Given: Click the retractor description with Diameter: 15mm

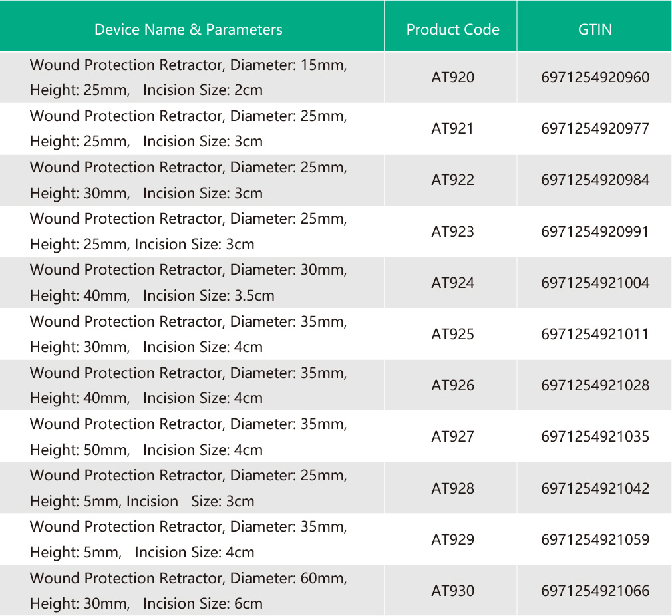Looking at the screenshot, I should 188,78.
